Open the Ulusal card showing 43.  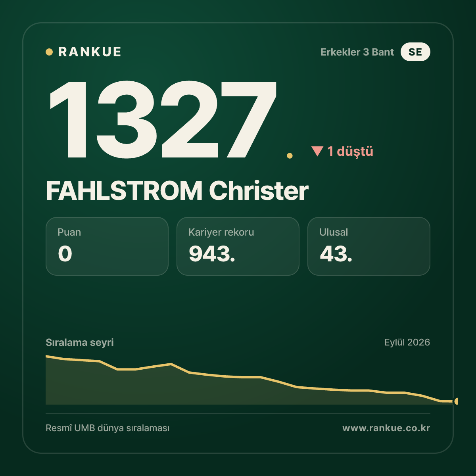(369, 246)
